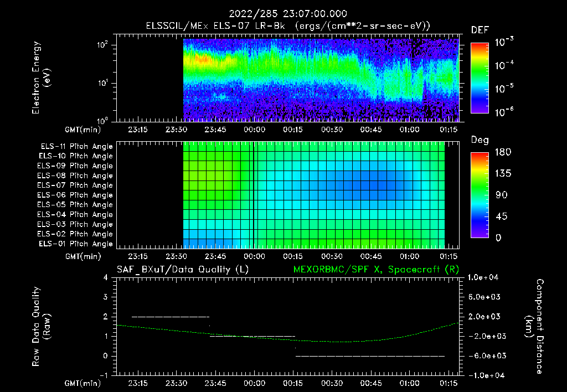Click the ELS-06 Pitch Angle row label
567x392 pixels.
click(75, 195)
